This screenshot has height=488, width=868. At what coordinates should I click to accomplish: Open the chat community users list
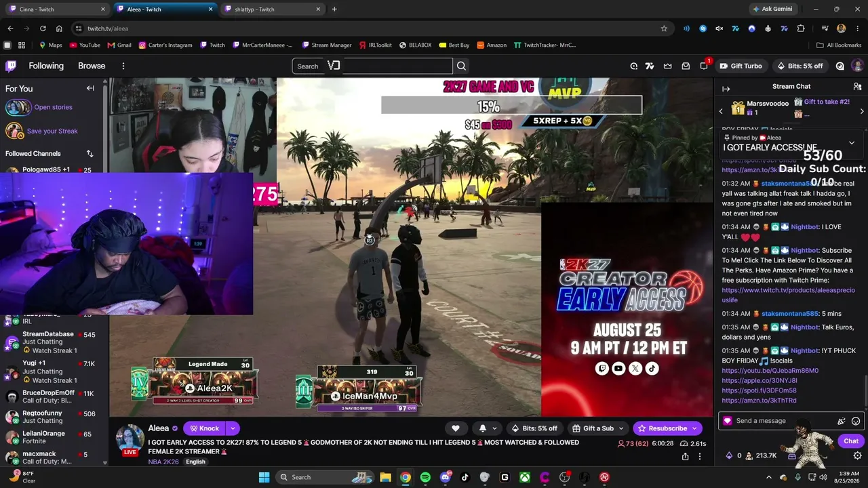tap(857, 87)
